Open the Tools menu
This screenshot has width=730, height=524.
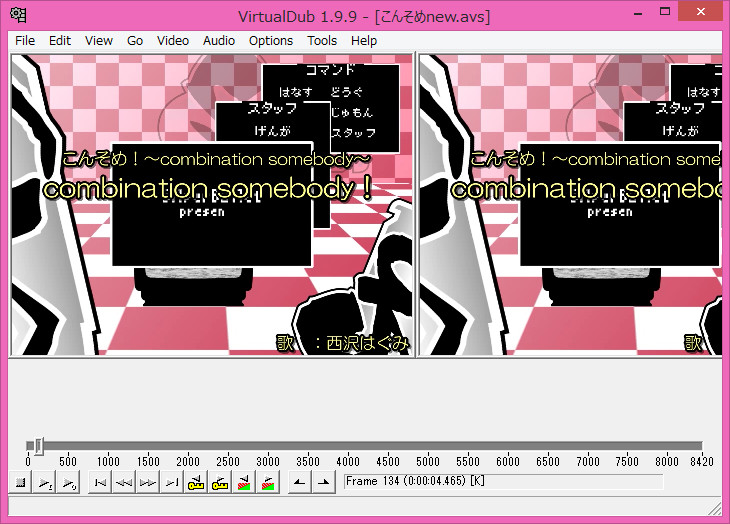click(322, 40)
